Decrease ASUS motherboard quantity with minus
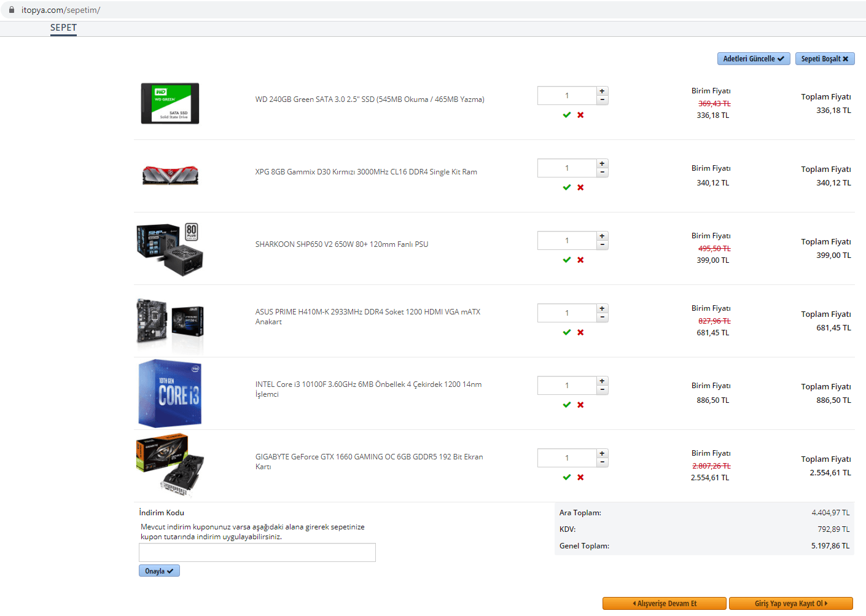This screenshot has height=616, width=866. tap(603, 317)
